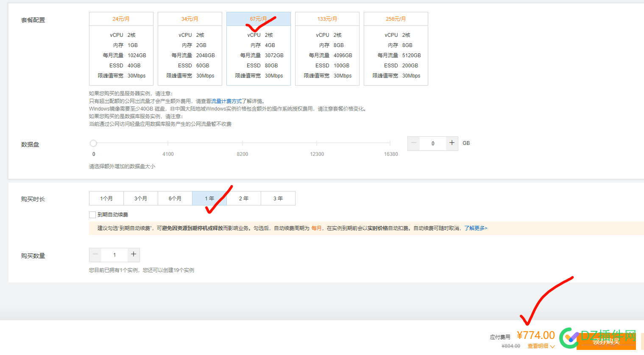Decrease data disk size with minus button
The width and height of the screenshot is (644, 355).
pyautogui.click(x=414, y=143)
